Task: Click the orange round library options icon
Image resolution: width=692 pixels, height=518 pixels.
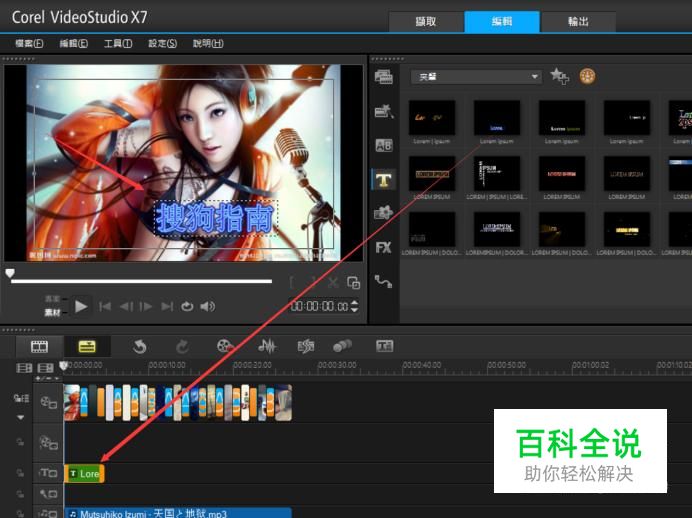Action: [x=587, y=76]
